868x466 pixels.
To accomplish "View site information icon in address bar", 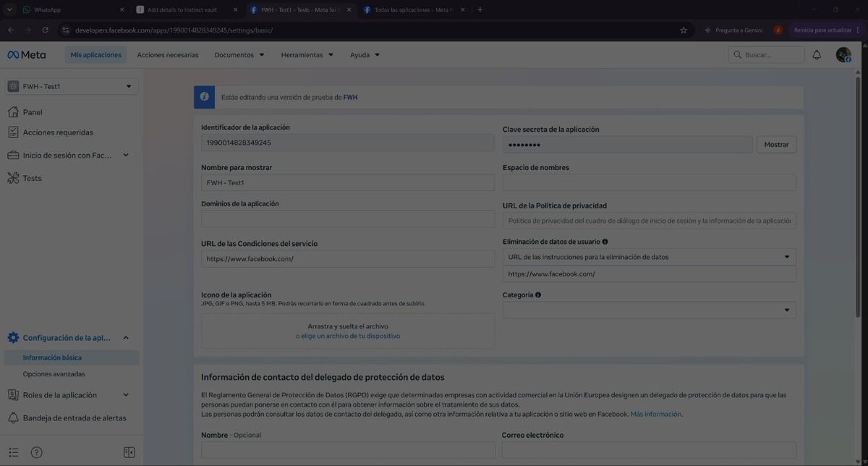I will 65,30.
